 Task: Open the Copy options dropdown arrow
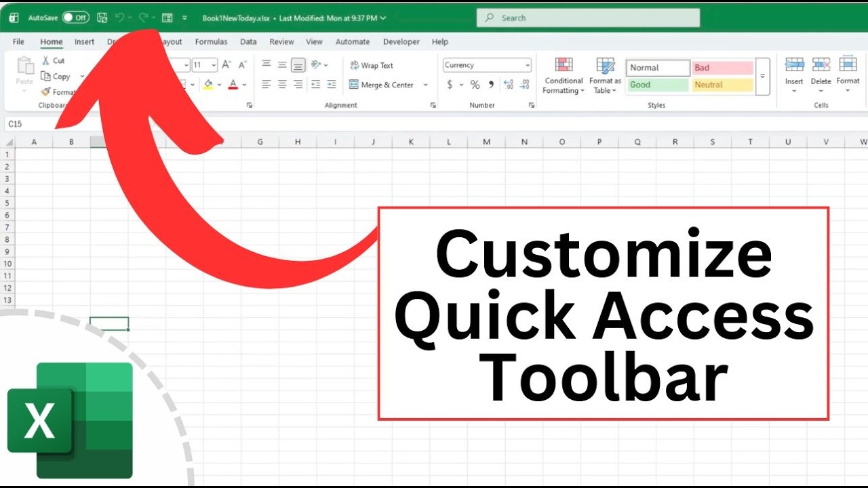coord(82,77)
